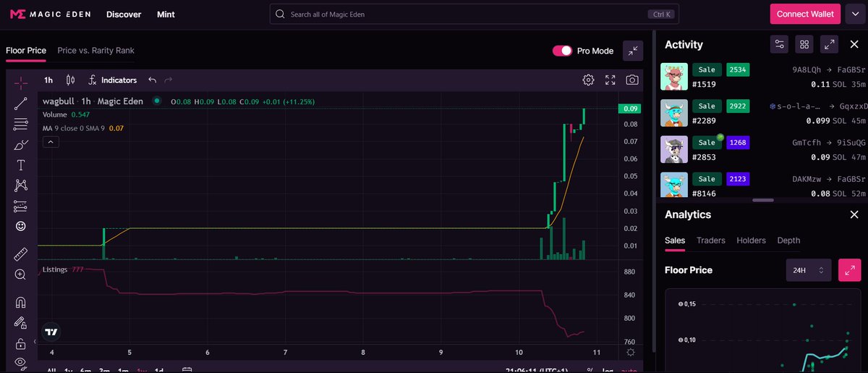Expand the Floor Price chart pink button
This screenshot has width=868, height=373.
[850, 270]
